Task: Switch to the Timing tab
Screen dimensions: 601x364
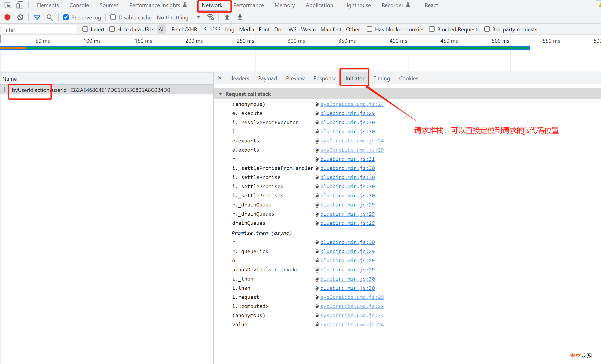Action: click(381, 78)
